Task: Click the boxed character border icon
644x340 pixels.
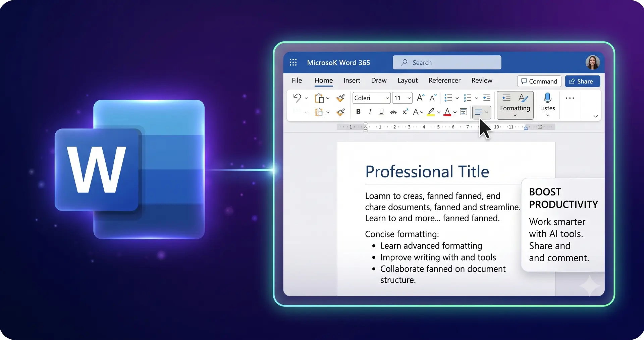Action: 464,112
